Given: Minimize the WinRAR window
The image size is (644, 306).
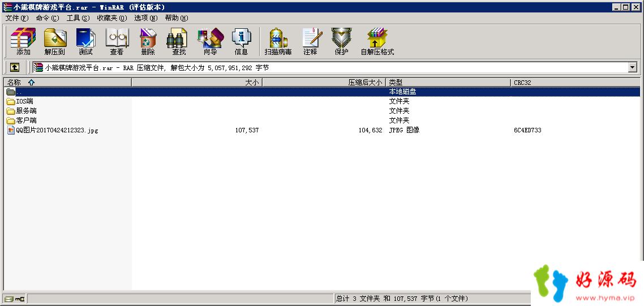Looking at the screenshot, I should point(616,7).
